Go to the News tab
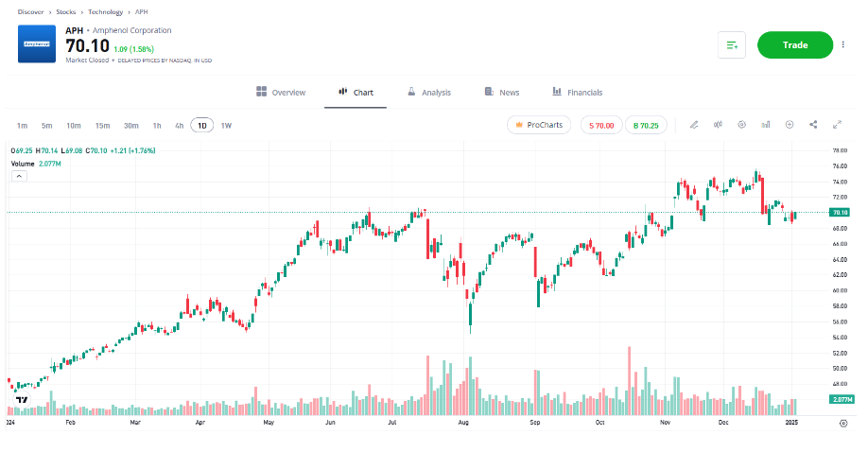868x452 pixels. tap(501, 92)
